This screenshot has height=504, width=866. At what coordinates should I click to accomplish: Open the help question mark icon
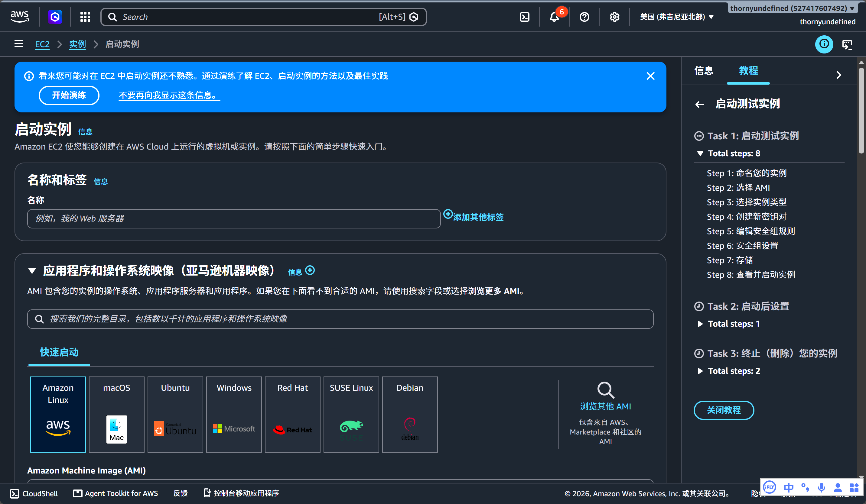click(x=584, y=17)
